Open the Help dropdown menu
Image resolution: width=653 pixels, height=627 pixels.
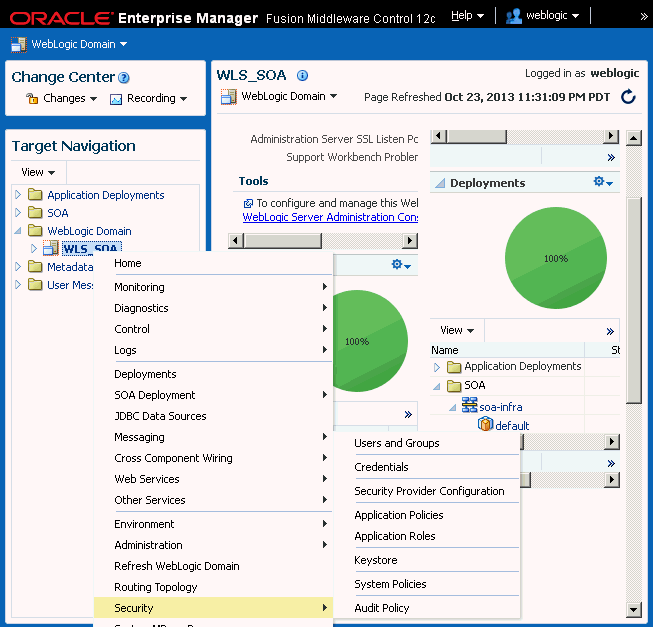[467, 16]
